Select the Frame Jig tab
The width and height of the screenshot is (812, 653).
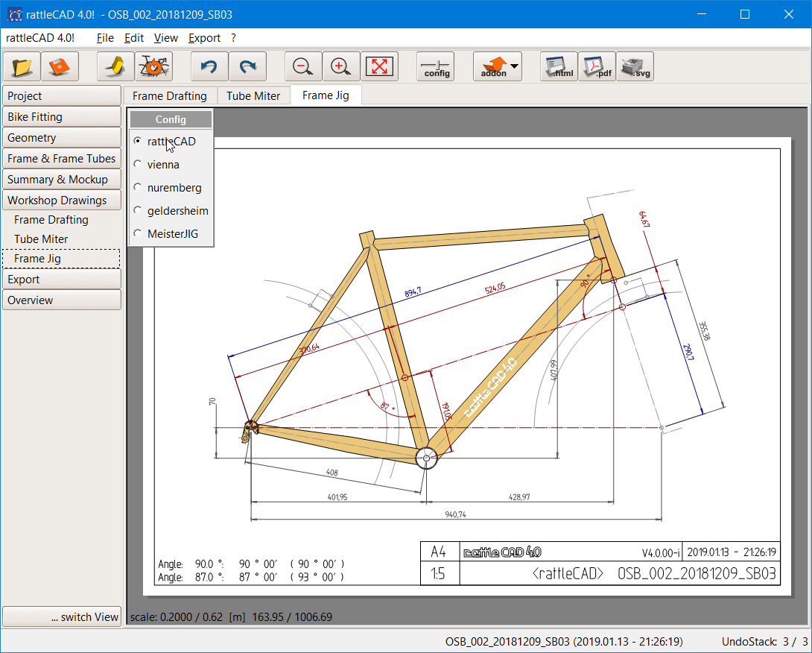326,95
